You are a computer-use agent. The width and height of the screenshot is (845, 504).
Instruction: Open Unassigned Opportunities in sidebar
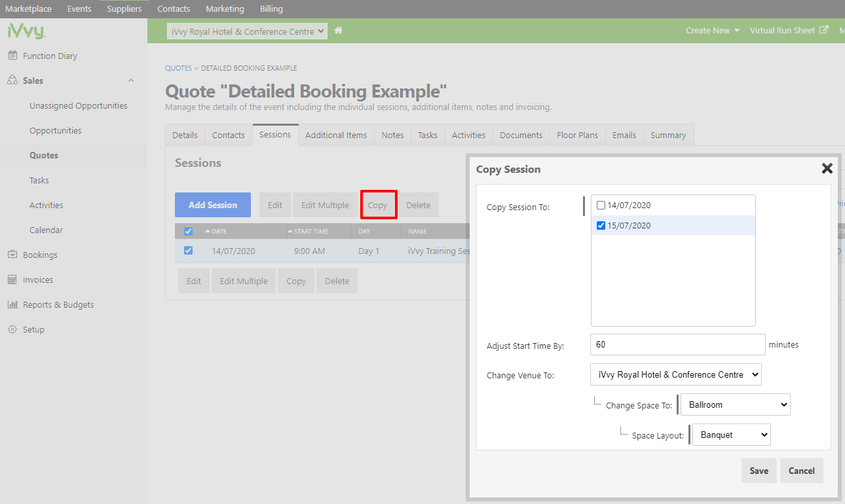tap(79, 105)
